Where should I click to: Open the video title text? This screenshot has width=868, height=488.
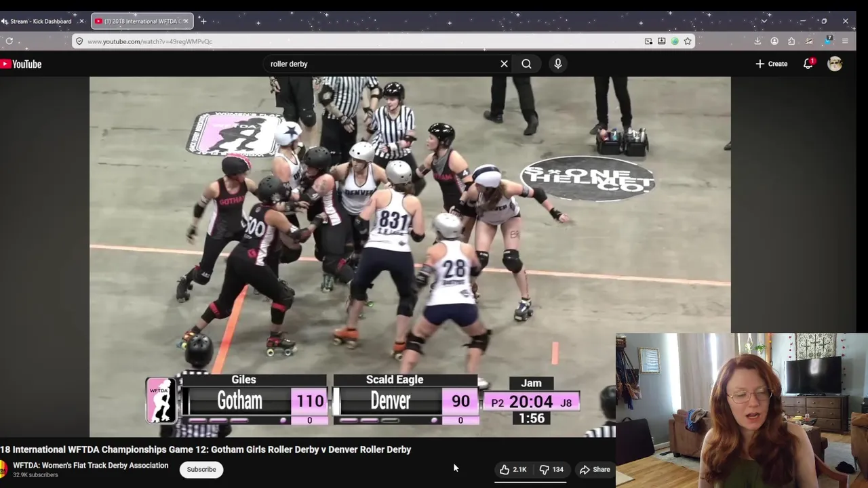click(205, 449)
